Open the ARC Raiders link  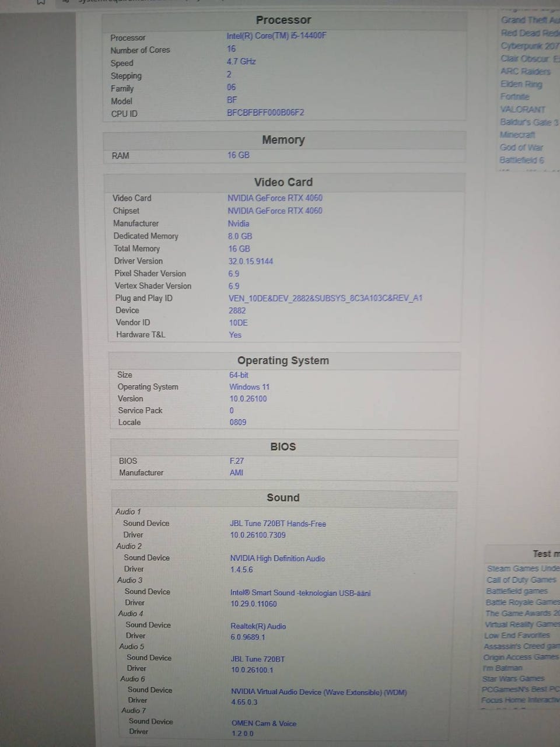[x=525, y=71]
